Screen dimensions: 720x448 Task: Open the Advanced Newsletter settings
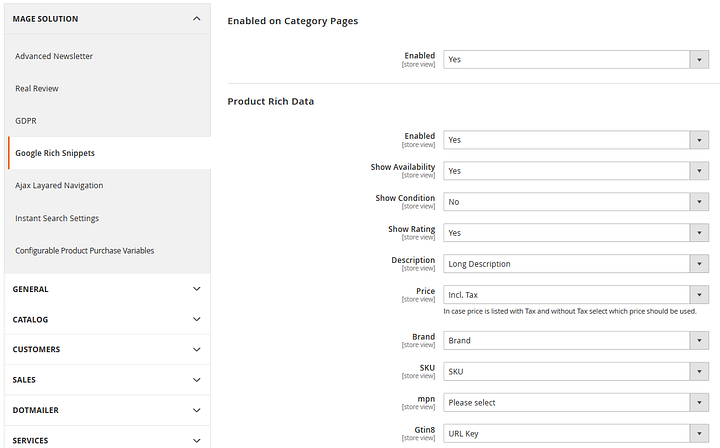[54, 56]
